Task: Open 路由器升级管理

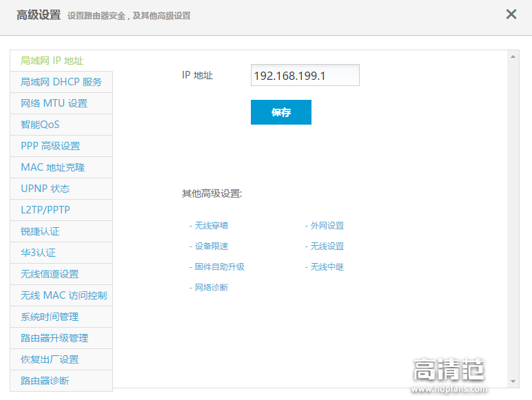Action: 61,338
